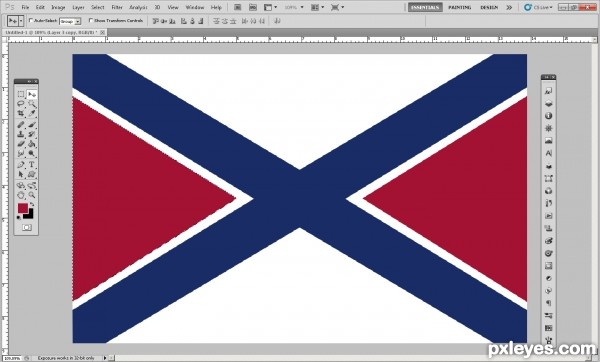
Task: Open the red foreground color swatch
Action: [23, 208]
